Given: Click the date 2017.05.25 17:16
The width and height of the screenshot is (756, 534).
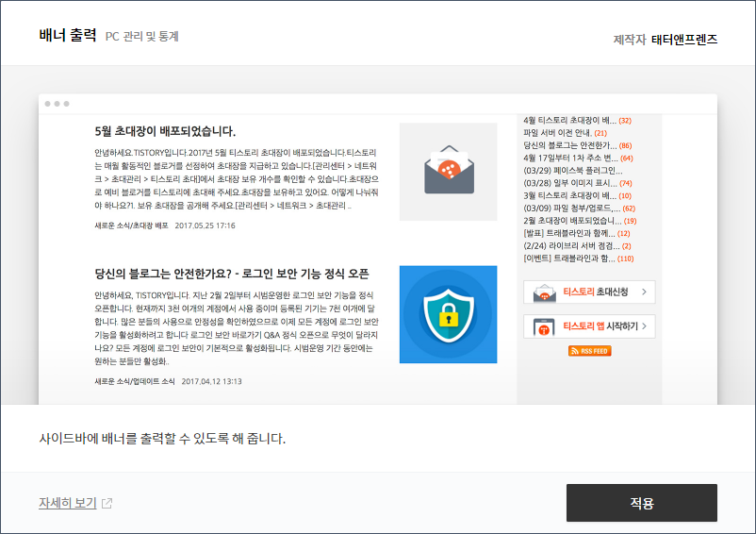Looking at the screenshot, I should pos(205,225).
